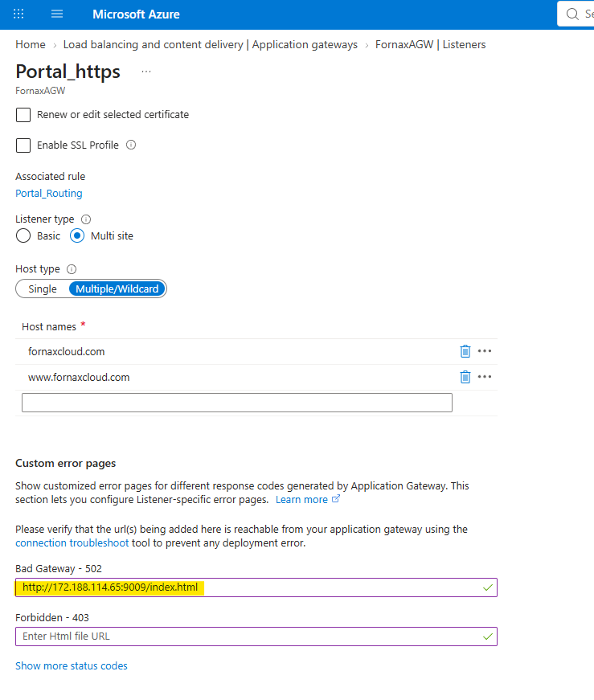Click the empty new host name field

pos(236,403)
